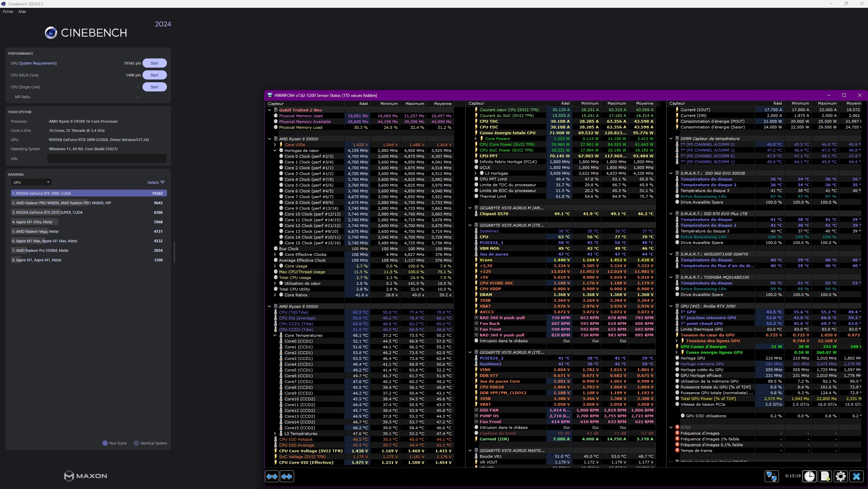Click the Details filter icon in Ranking
868x489 pixels.
[x=163, y=182]
